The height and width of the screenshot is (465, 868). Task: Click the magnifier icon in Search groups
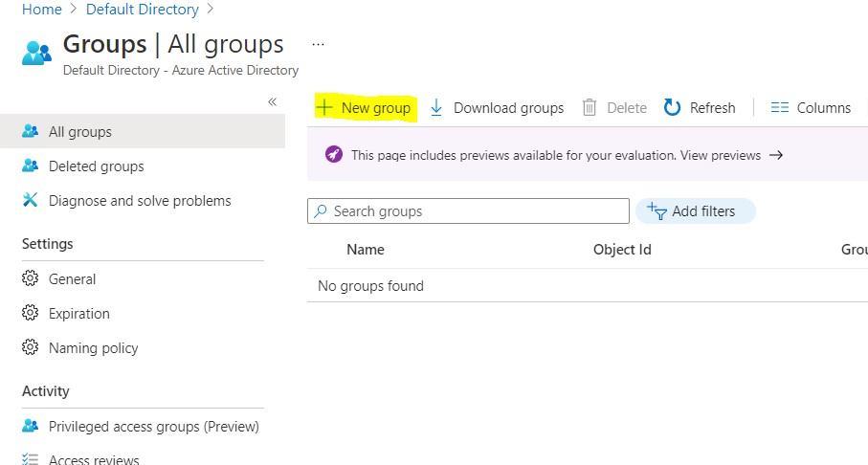coord(321,210)
